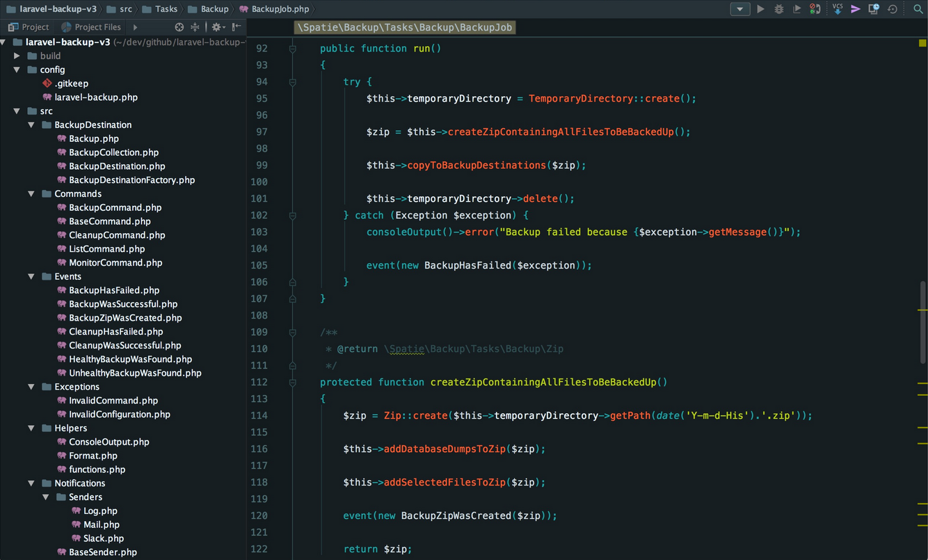This screenshot has width=928, height=560.
Task: Switch to the Project view tab
Action: 29,27
